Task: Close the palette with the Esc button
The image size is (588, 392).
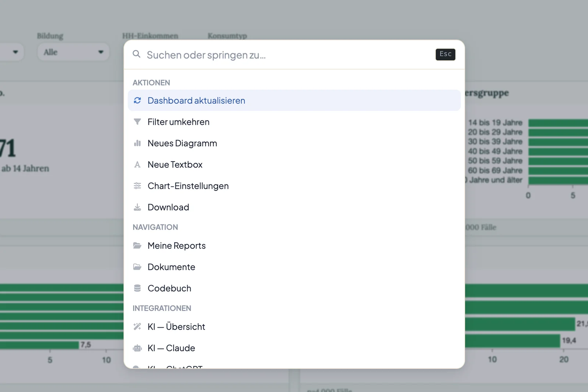Action: pyautogui.click(x=445, y=54)
